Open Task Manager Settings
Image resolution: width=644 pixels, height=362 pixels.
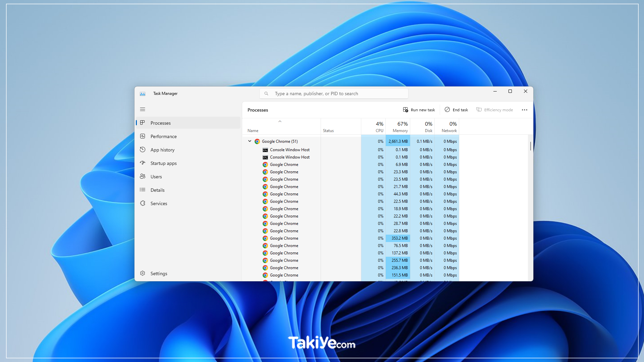coord(188,274)
